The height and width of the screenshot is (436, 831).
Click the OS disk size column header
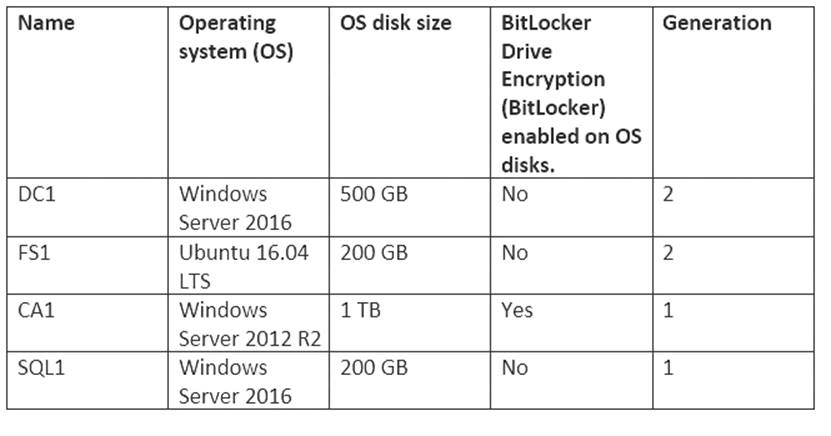(395, 23)
